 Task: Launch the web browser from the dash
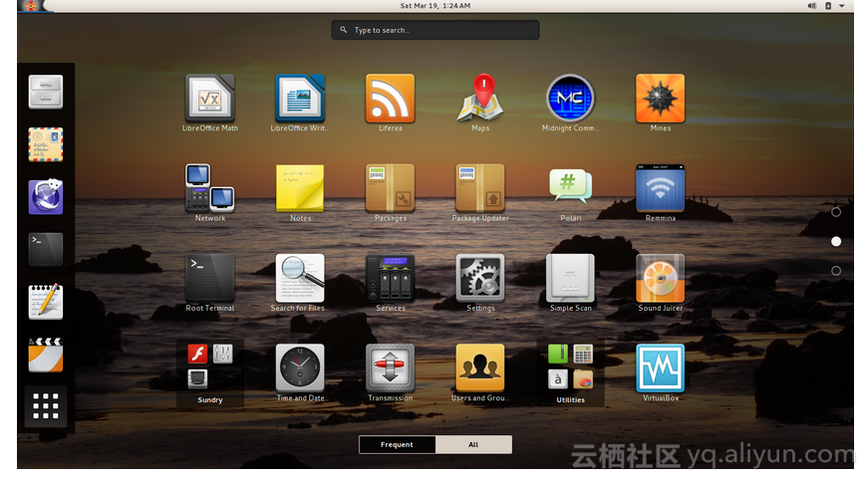[x=46, y=197]
